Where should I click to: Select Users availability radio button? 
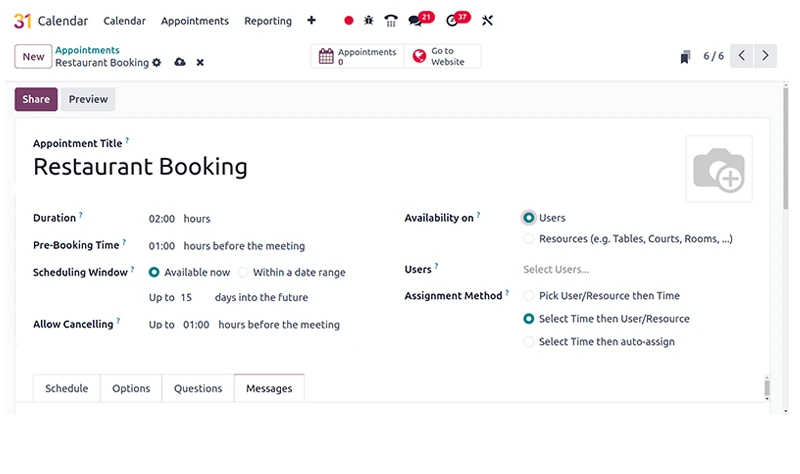point(529,218)
